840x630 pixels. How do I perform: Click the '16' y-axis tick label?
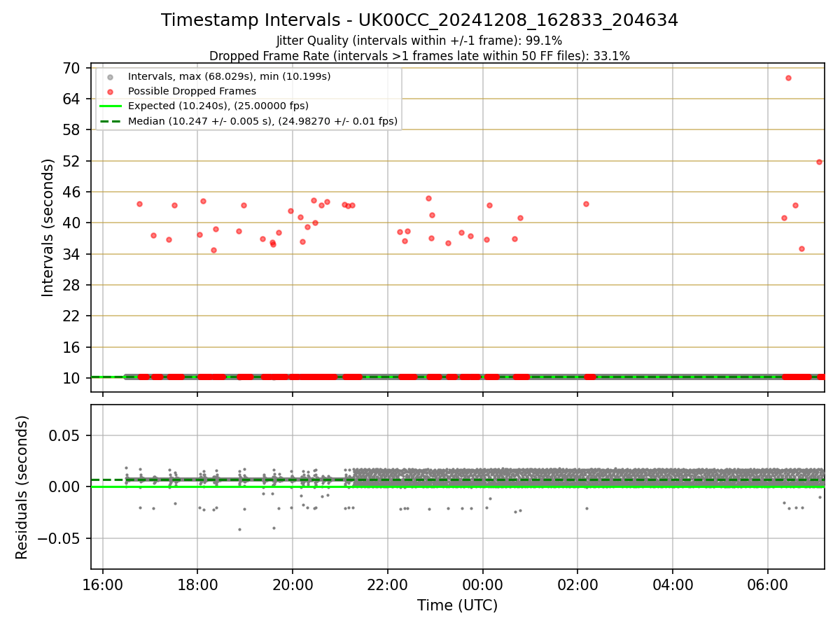point(71,347)
